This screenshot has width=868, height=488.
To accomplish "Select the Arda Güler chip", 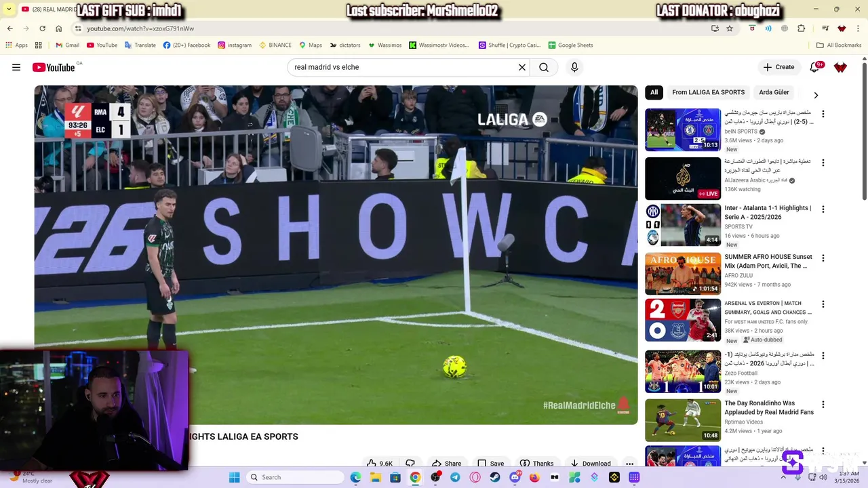I will (774, 92).
